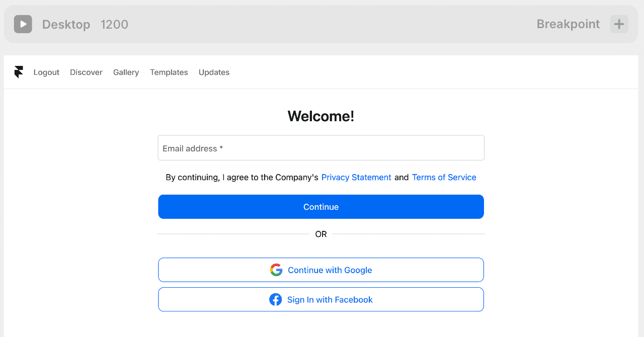Click the Google logo icon
The image size is (644, 337).
click(x=276, y=270)
